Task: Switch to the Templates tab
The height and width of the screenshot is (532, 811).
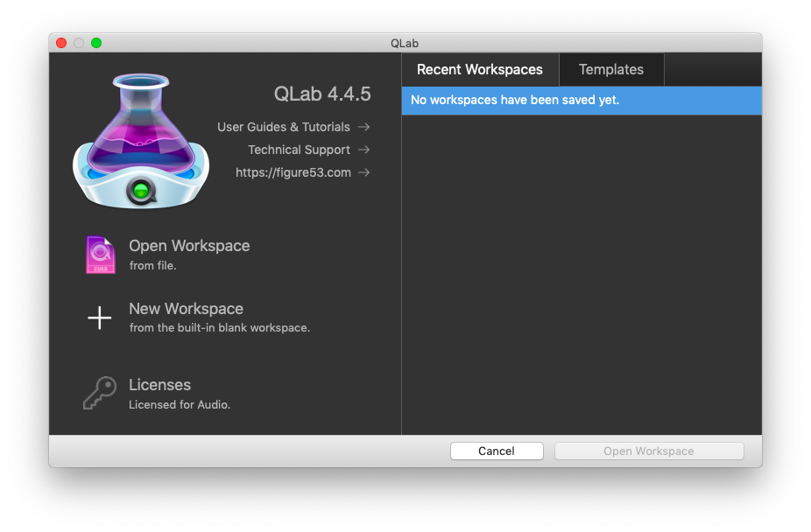Action: click(611, 70)
